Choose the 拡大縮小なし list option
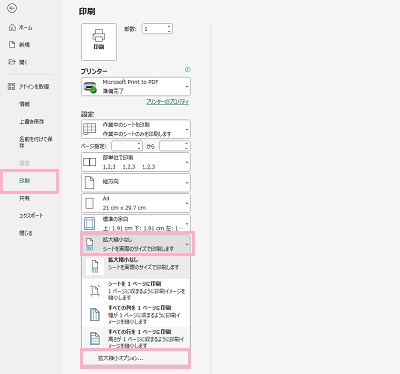This screenshot has height=374, width=400. click(x=136, y=267)
